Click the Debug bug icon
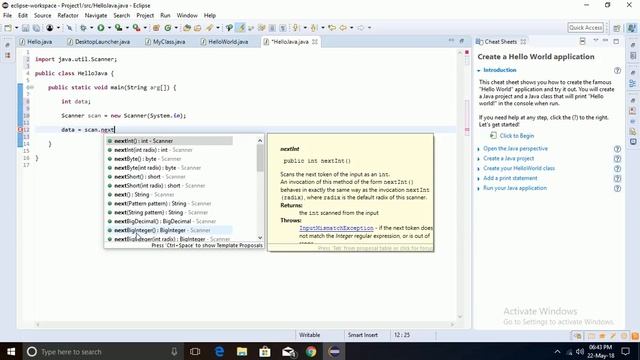The height and width of the screenshot is (360, 640). click(83, 28)
